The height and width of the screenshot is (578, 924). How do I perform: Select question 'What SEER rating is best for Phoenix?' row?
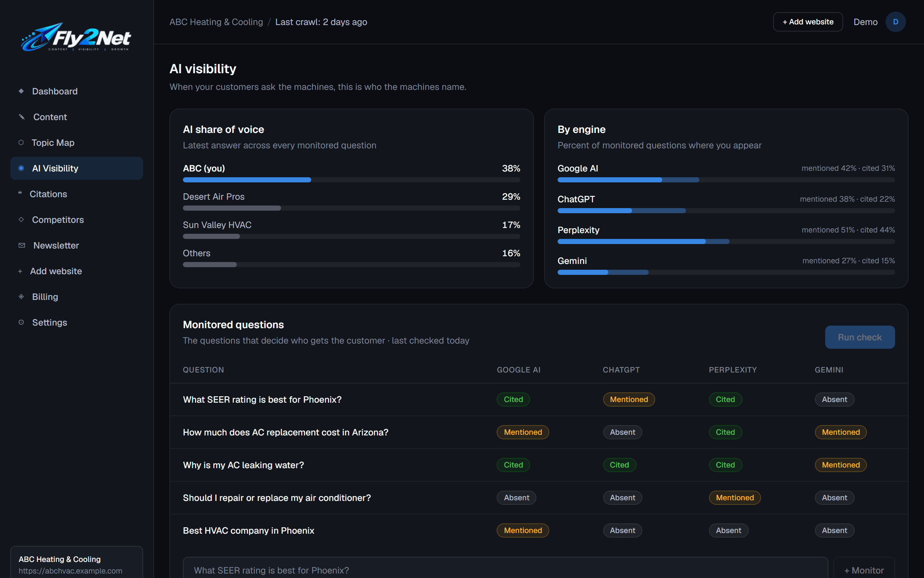click(x=539, y=399)
